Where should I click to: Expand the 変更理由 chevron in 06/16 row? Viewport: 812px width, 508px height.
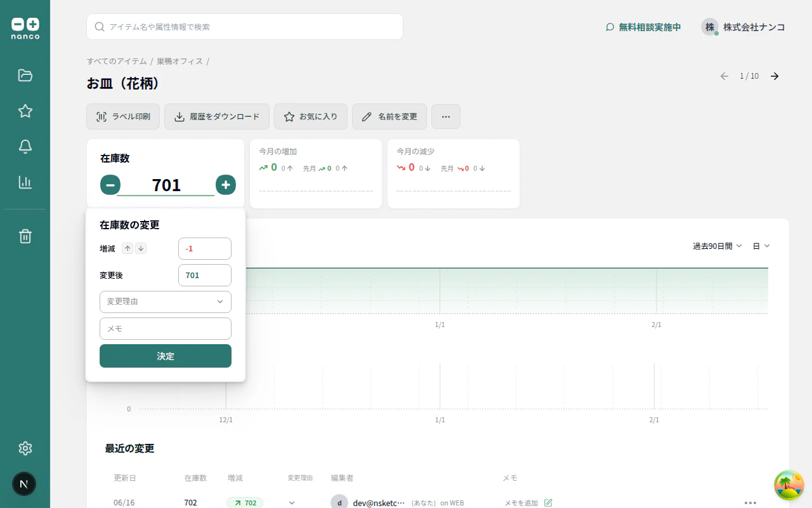click(292, 503)
